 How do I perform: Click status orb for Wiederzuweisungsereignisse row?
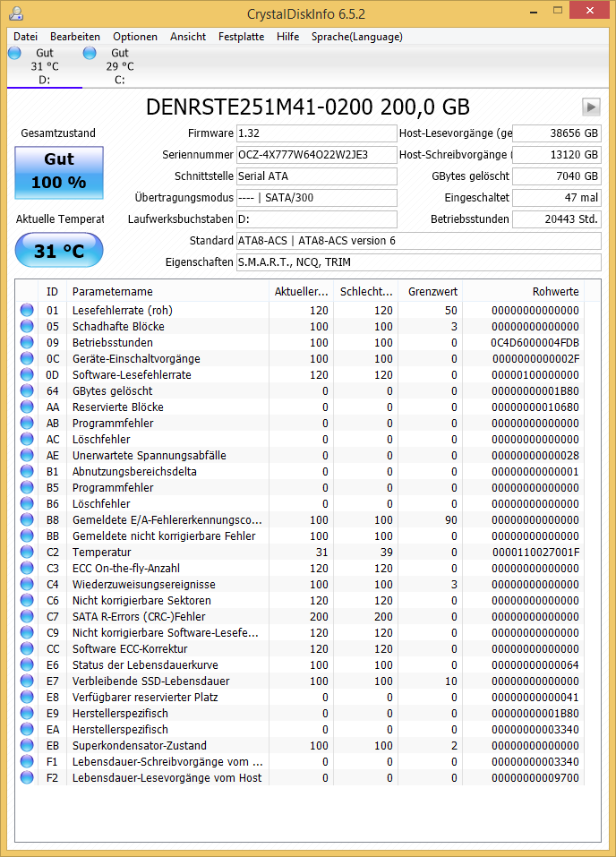coord(27,584)
